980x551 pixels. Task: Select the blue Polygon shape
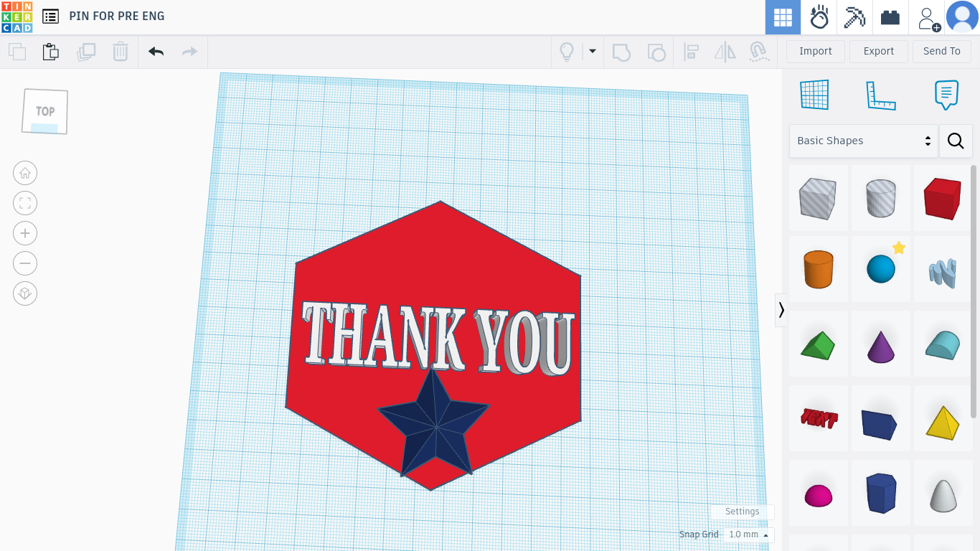coord(881,493)
